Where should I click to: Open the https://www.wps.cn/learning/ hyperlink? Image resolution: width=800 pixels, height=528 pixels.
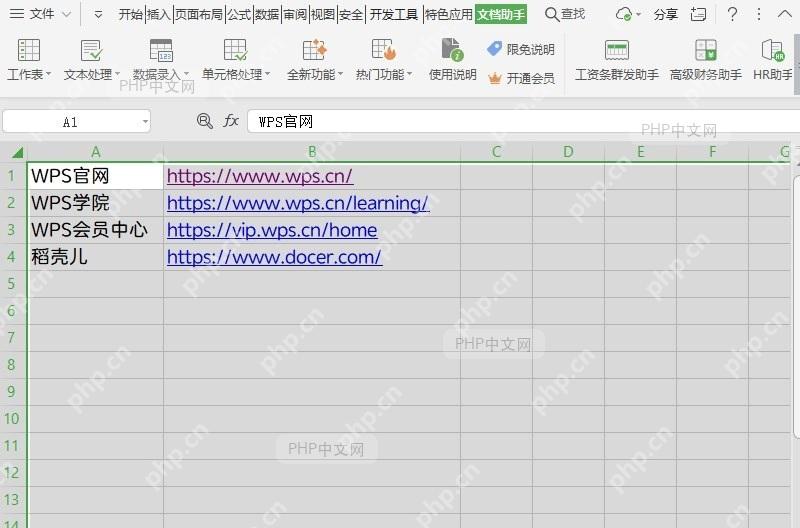(x=298, y=204)
